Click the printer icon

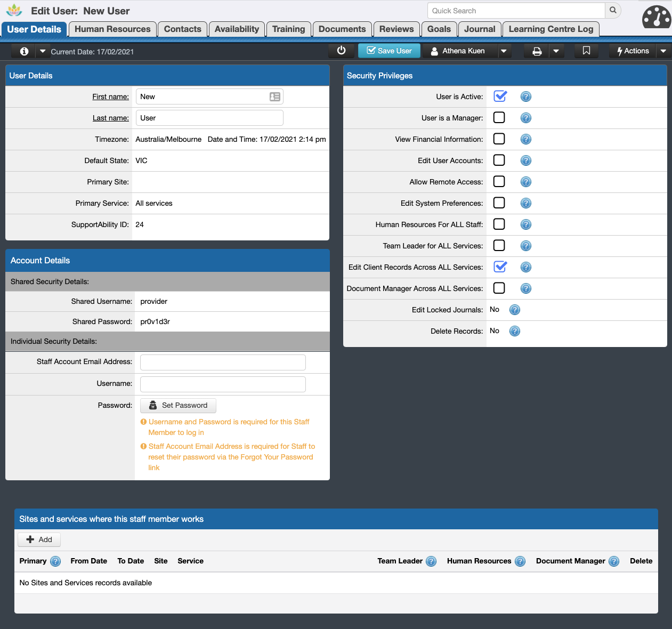(x=537, y=51)
